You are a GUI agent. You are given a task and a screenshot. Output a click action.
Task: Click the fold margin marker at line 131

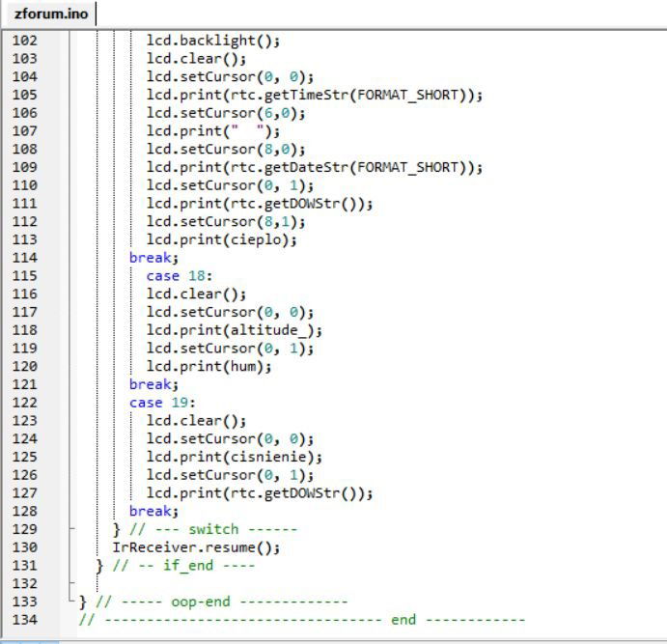[70, 566]
